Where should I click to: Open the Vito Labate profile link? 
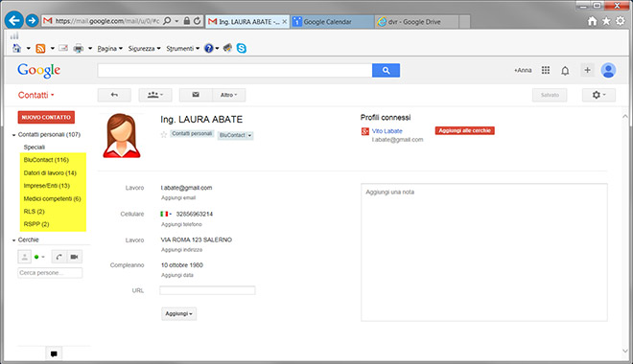tap(387, 131)
